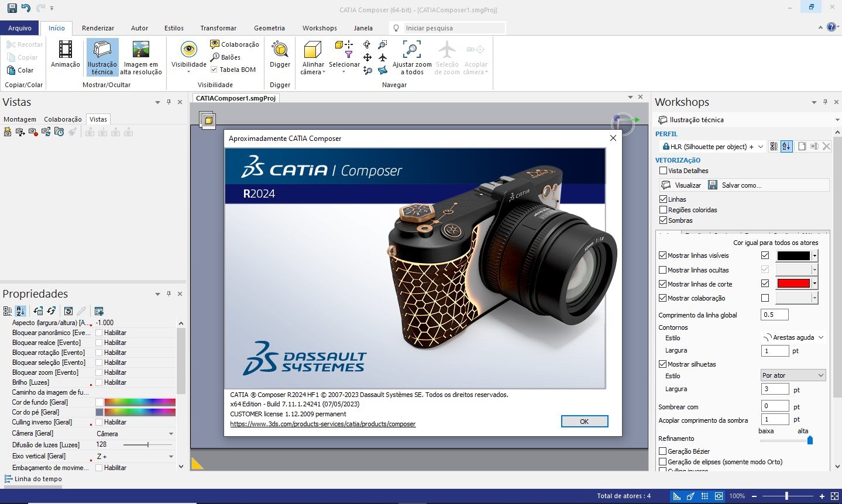The image size is (842, 504).
Task: Toggle Mostrar linhas visíveis checkbox
Action: point(662,256)
